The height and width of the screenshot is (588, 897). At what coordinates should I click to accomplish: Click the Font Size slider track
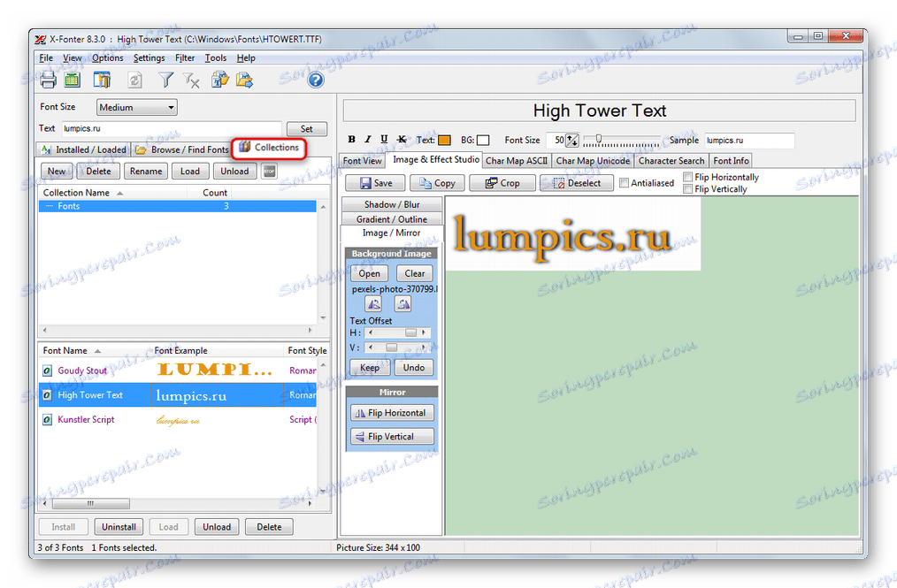click(621, 140)
